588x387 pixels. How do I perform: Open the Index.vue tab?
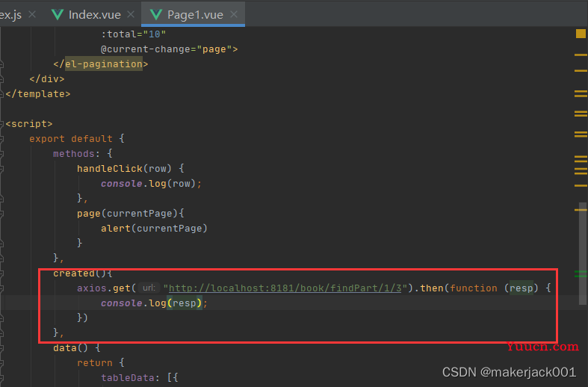point(94,14)
